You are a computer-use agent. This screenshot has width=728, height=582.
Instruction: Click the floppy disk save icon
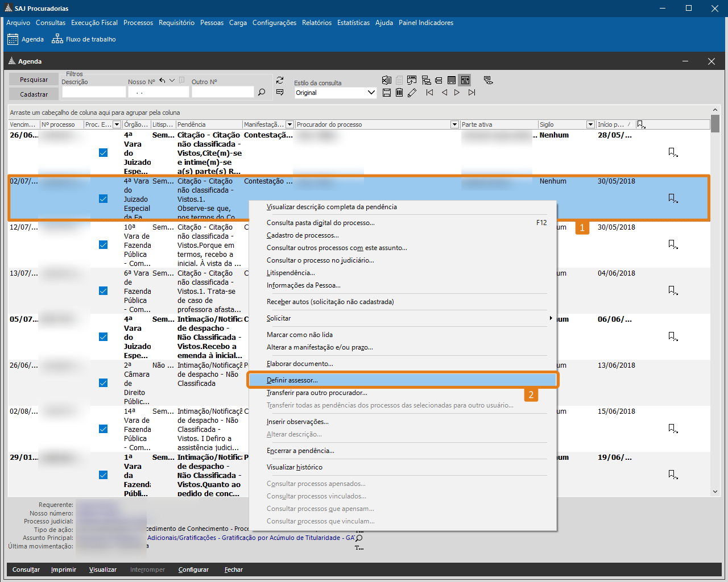click(x=387, y=92)
